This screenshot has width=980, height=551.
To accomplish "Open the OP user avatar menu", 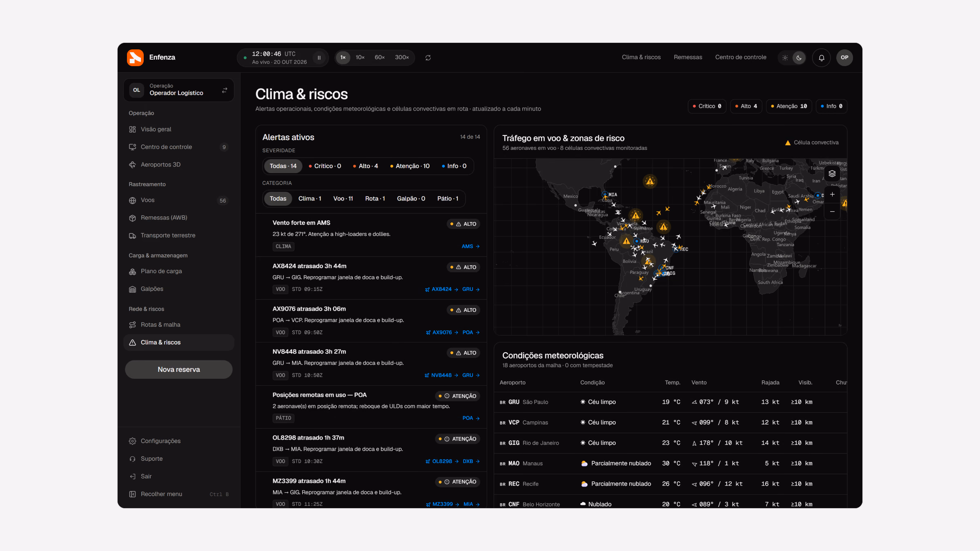I will [844, 58].
